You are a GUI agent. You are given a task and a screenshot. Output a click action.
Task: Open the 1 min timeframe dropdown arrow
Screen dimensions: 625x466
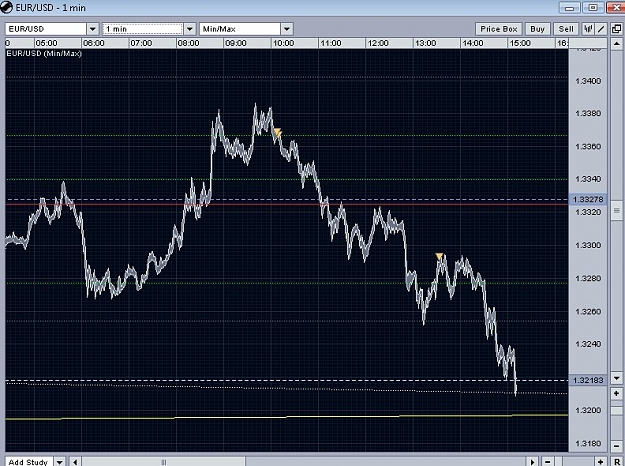pos(190,29)
